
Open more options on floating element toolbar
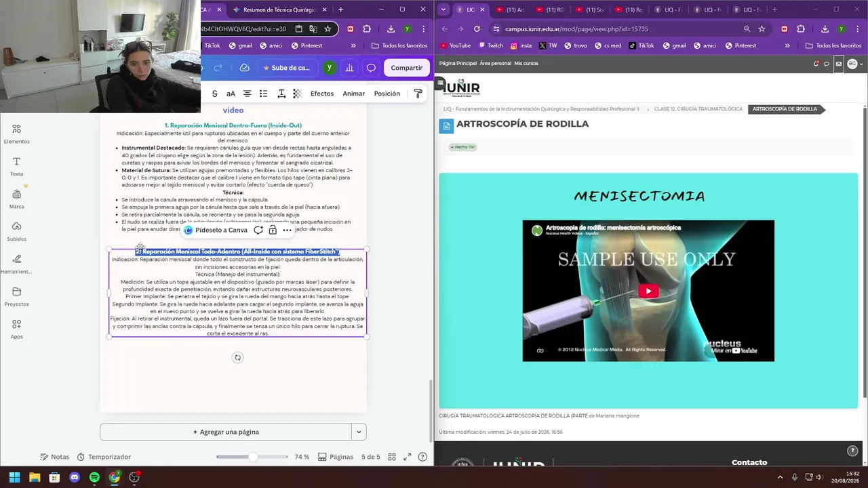[x=288, y=230]
